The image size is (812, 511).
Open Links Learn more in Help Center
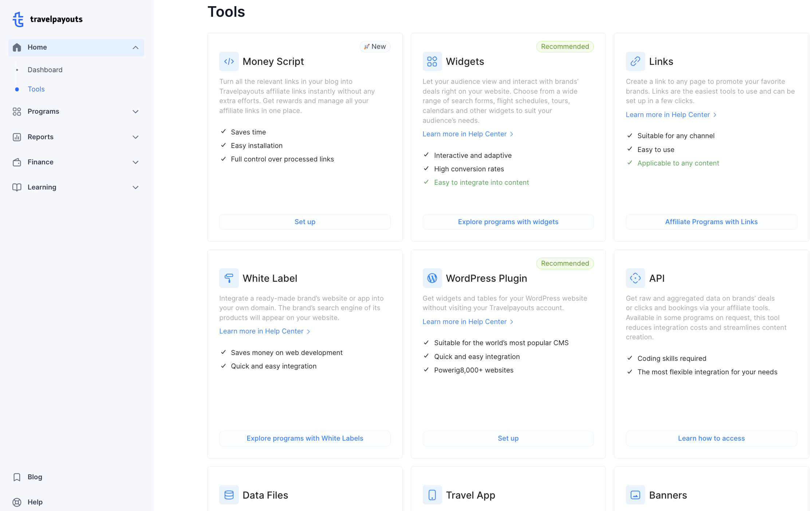(x=671, y=115)
